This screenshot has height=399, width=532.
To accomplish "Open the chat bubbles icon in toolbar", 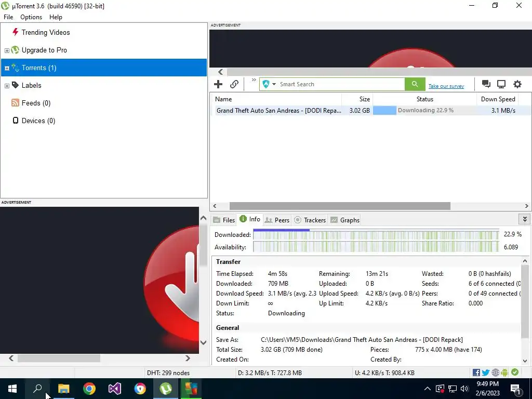I will click(486, 84).
